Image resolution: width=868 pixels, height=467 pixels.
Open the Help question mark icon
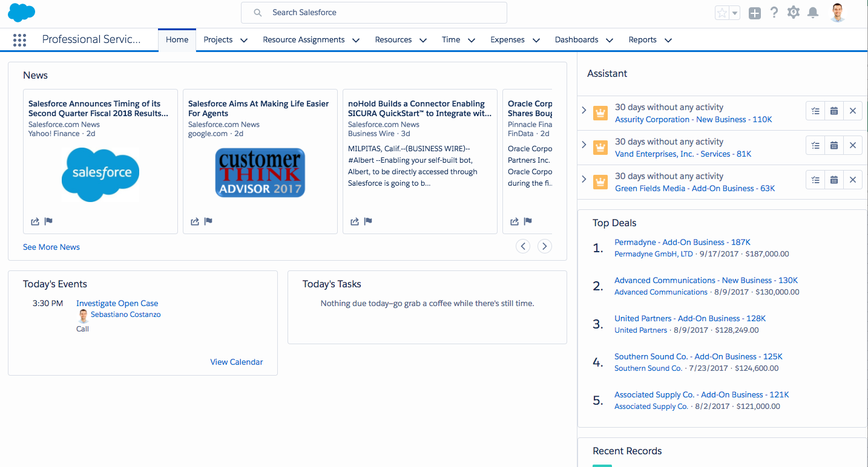pyautogui.click(x=774, y=13)
